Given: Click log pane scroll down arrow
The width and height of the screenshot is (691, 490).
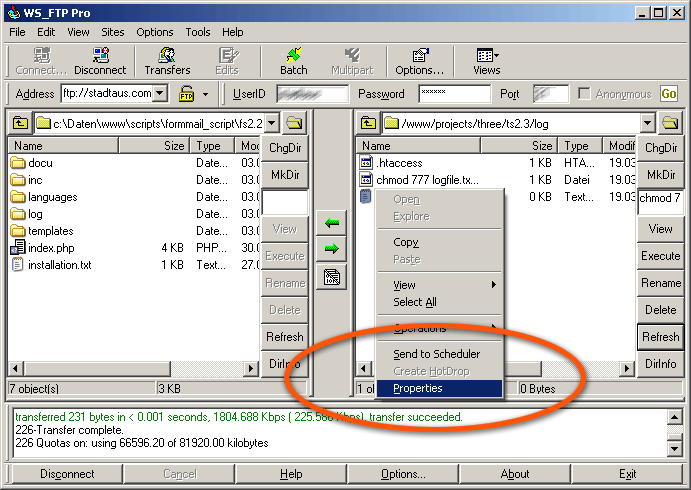Looking at the screenshot, I should click(x=675, y=449).
